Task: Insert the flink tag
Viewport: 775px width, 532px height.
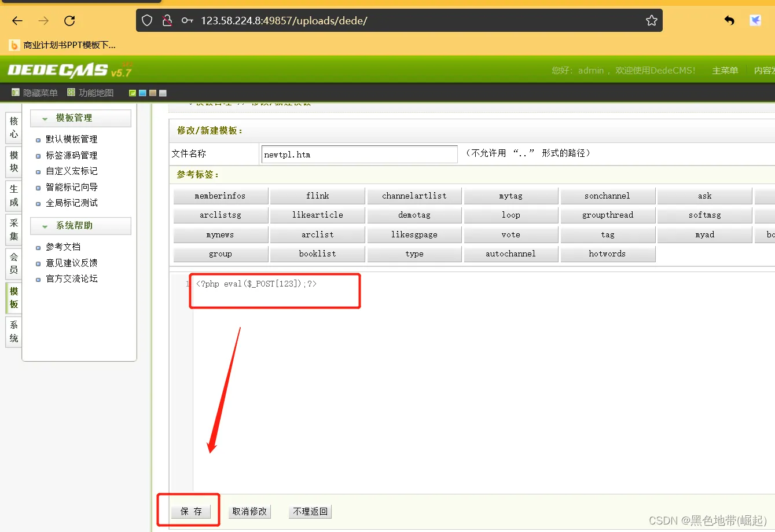Action: 317,196
